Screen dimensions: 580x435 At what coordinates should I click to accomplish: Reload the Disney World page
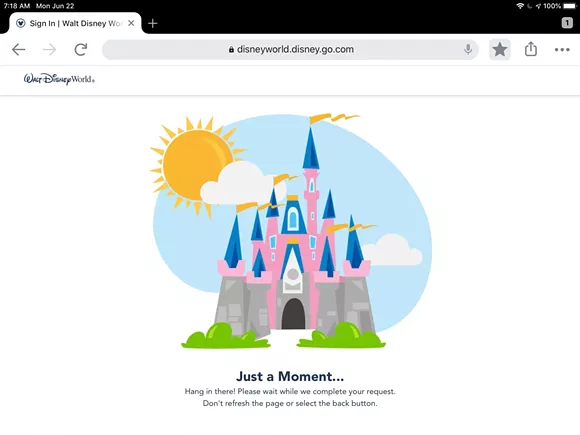click(81, 49)
